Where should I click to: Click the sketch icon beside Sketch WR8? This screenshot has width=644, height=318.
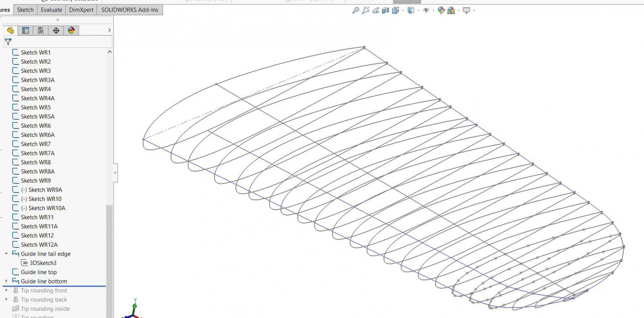[x=16, y=162]
